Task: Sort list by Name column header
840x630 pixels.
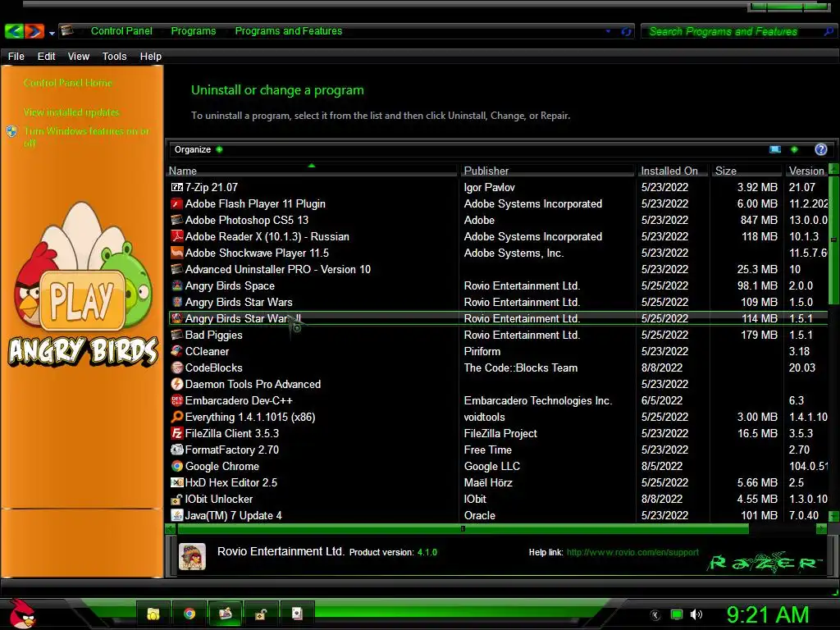Action: coord(313,171)
